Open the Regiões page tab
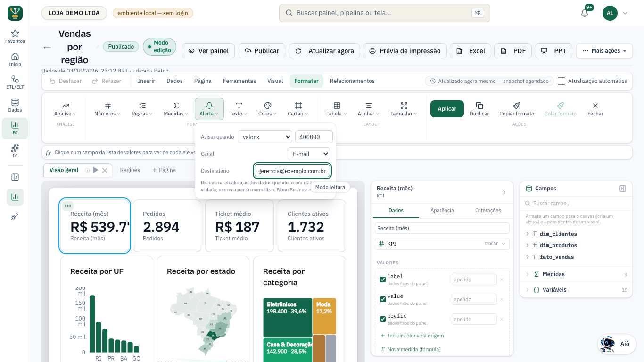 (x=130, y=170)
